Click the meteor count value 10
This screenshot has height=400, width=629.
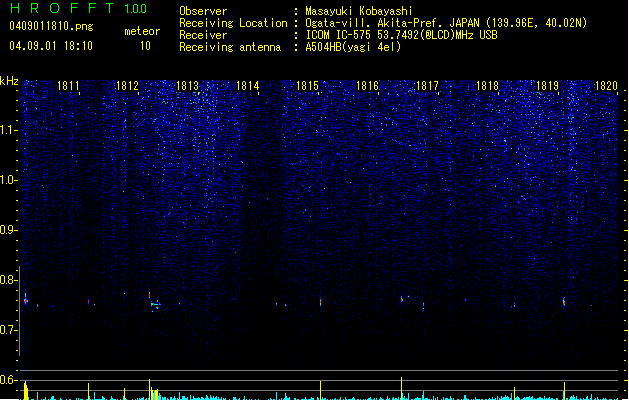click(145, 46)
